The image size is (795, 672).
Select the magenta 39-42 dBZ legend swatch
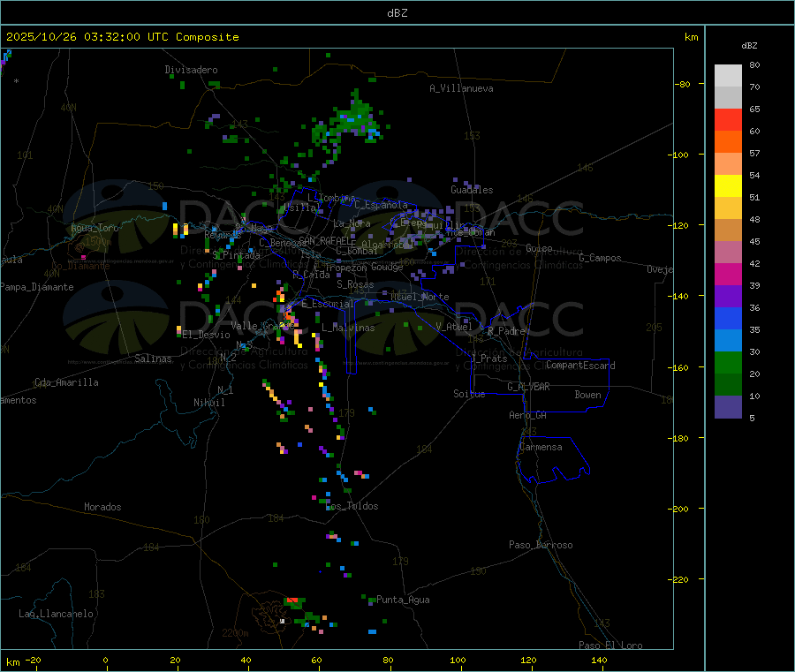(728, 274)
